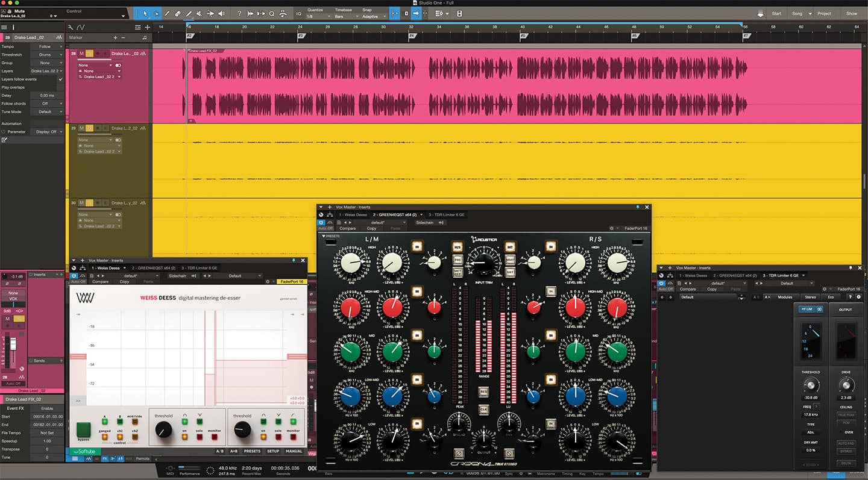Image resolution: width=868 pixels, height=480 pixels.
Task: Click the wrench track list options icon
Action: (71, 27)
